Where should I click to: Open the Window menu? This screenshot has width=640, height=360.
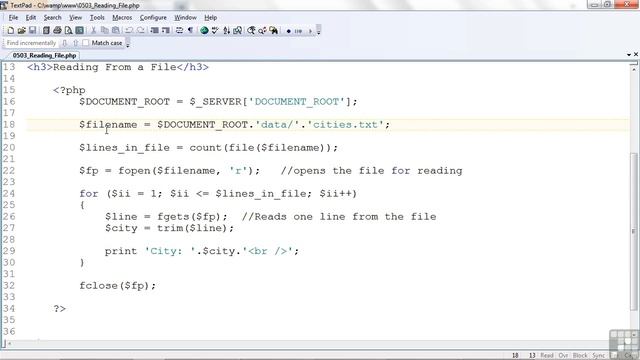[x=185, y=18]
